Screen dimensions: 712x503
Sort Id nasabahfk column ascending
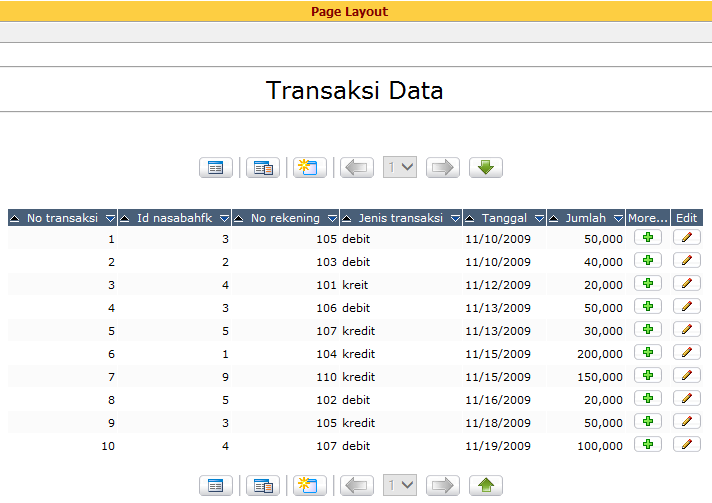[x=124, y=218]
